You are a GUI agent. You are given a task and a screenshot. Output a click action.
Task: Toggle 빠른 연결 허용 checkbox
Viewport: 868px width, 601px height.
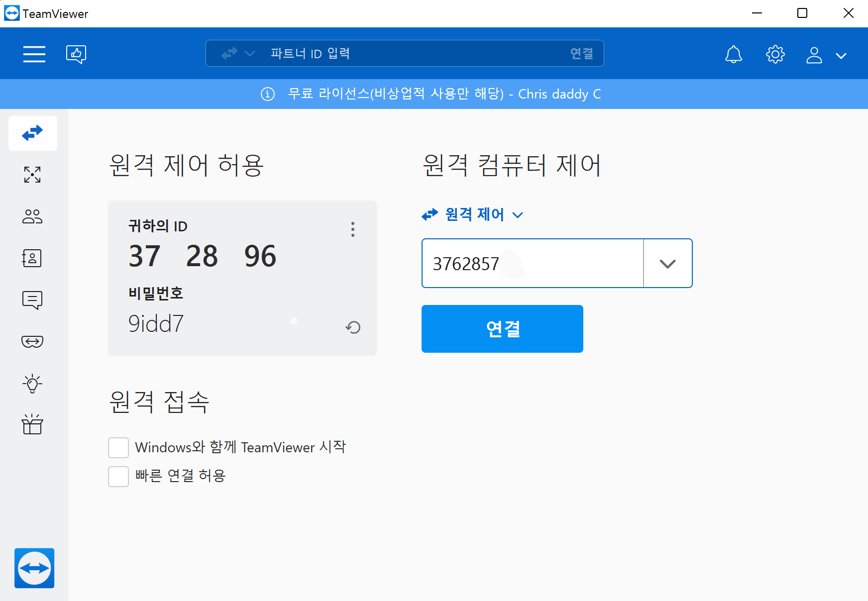tap(118, 477)
